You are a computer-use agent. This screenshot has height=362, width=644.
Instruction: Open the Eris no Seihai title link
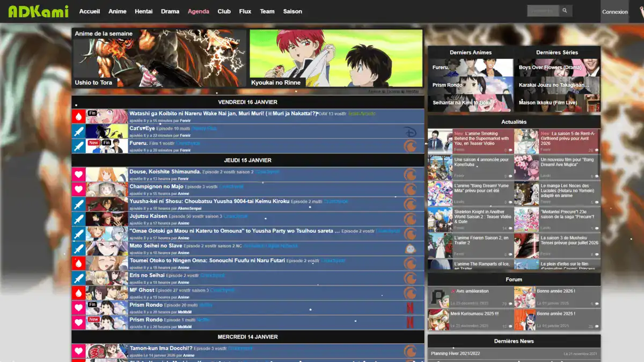pyautogui.click(x=147, y=275)
